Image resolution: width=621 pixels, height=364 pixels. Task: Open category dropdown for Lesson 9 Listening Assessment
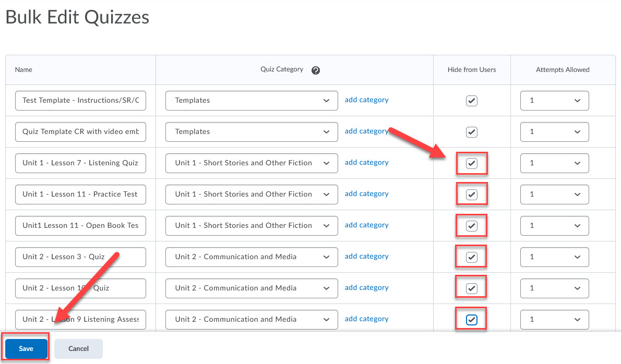click(x=252, y=319)
